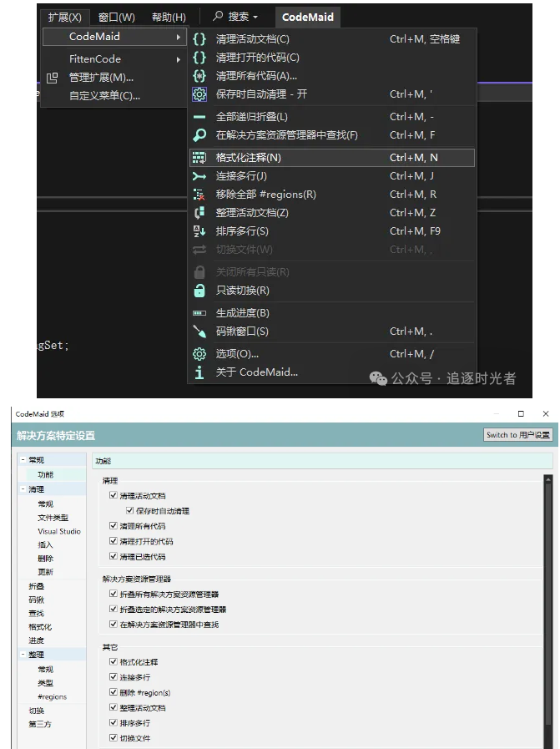Select Visual Studio in the options tree
560x749 pixels.
tap(59, 531)
